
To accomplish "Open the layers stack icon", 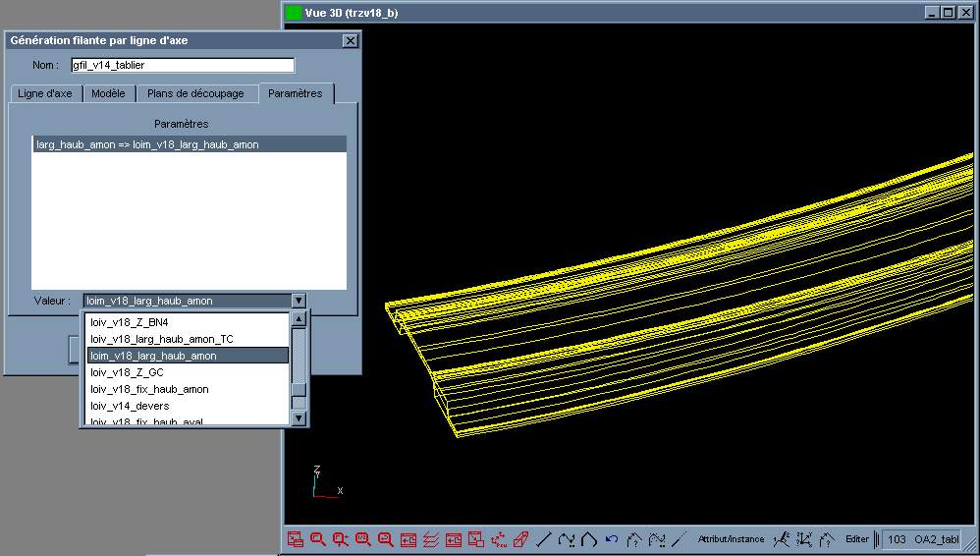I will click(431, 539).
